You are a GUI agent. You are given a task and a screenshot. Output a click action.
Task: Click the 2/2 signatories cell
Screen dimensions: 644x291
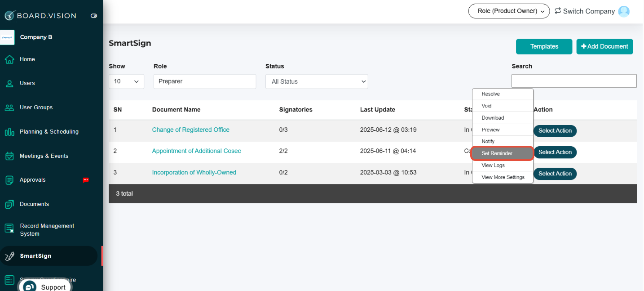[283, 151]
